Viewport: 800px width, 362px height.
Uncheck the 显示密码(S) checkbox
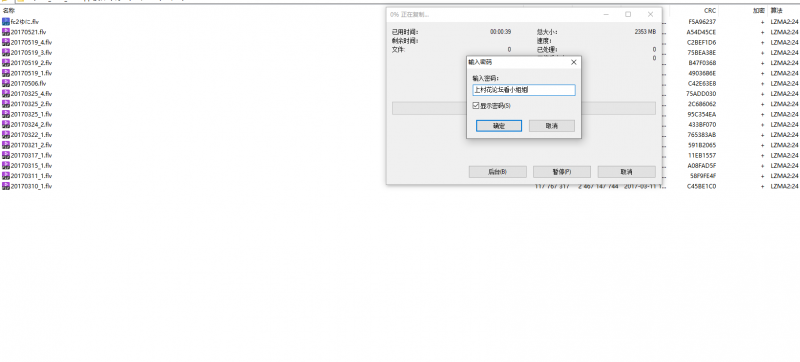coord(476,106)
